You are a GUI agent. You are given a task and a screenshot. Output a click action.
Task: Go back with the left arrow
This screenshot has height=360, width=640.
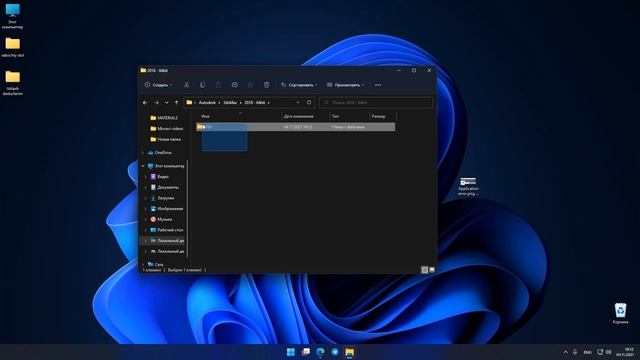click(145, 102)
